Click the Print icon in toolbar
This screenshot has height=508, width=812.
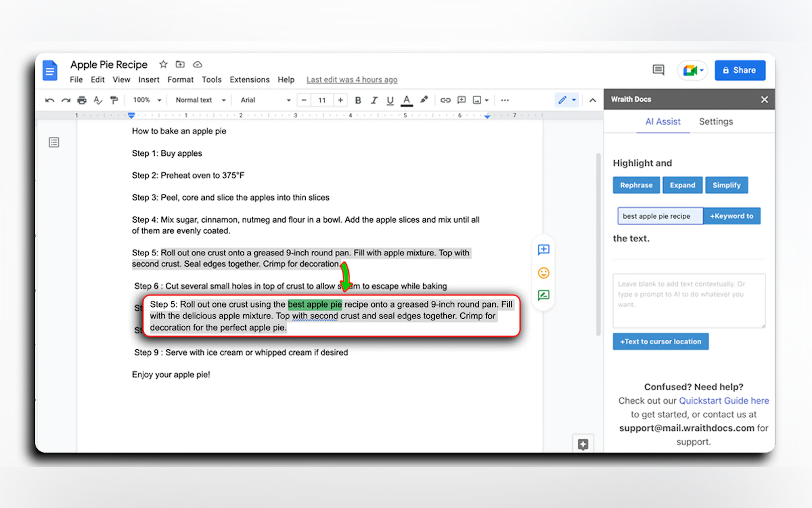coord(82,100)
